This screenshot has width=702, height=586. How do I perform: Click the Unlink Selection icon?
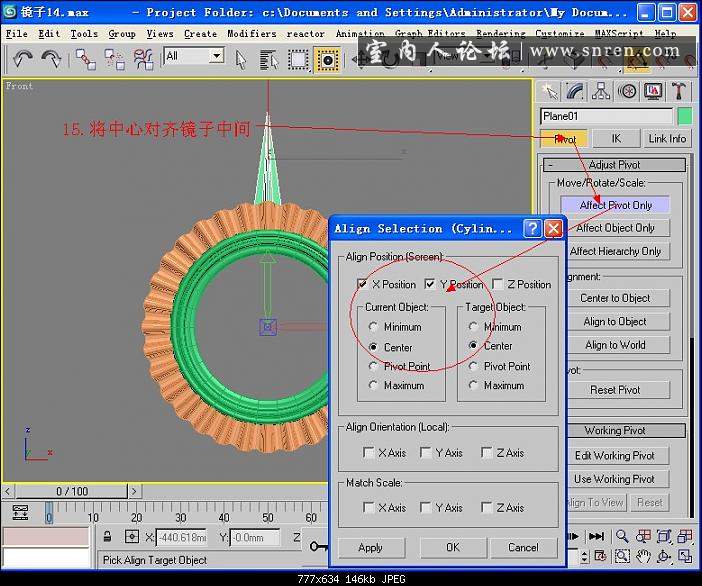click(x=115, y=59)
